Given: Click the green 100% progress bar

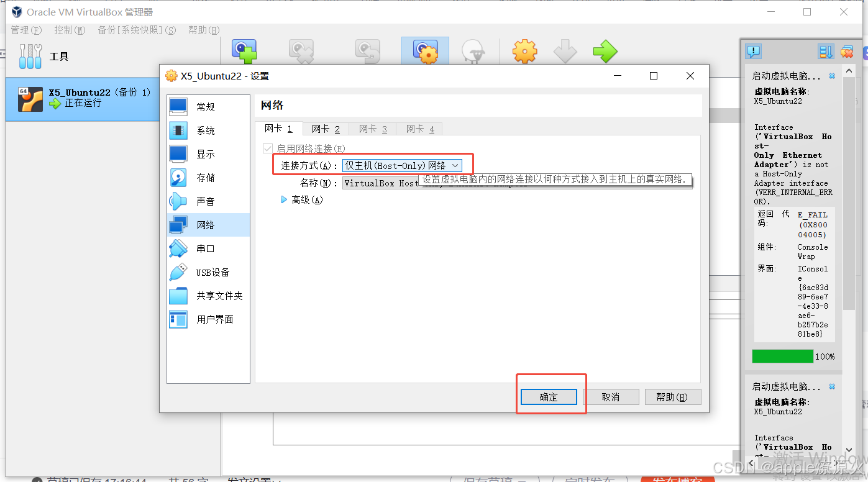Looking at the screenshot, I should pos(782,356).
